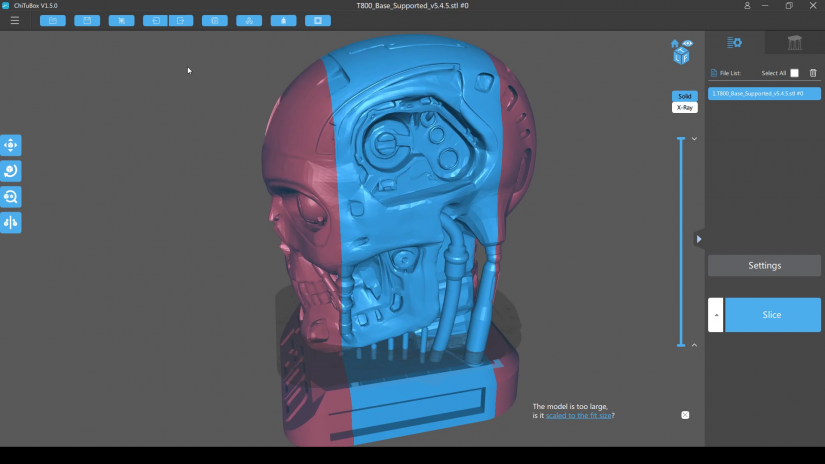Viewport: 825px width, 464px height.
Task: Check the Select All checkbox
Action: pos(795,73)
